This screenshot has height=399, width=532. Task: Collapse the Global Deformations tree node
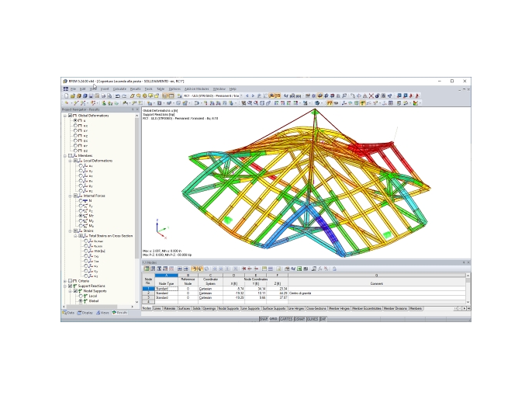point(65,116)
